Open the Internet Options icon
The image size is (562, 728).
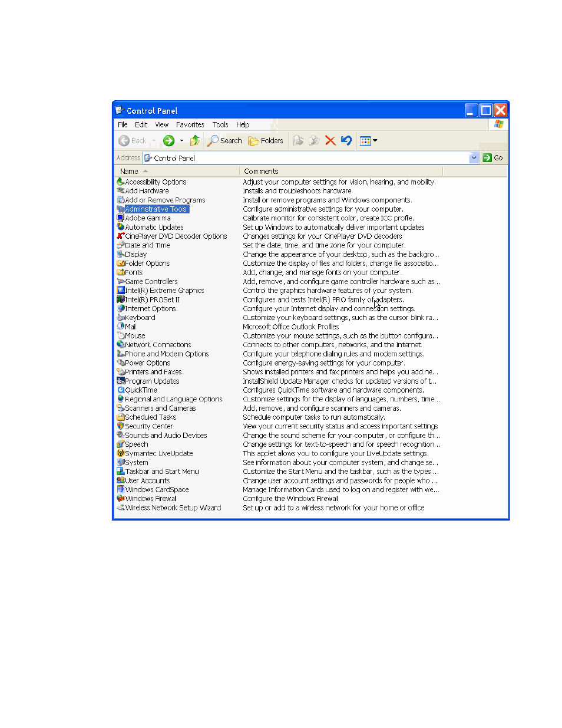(121, 308)
